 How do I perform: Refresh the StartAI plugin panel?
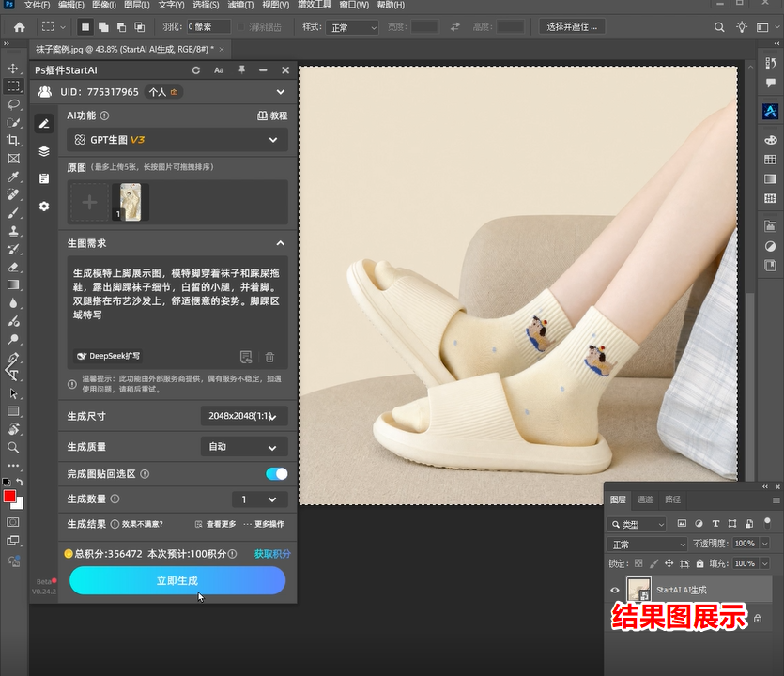tap(196, 70)
